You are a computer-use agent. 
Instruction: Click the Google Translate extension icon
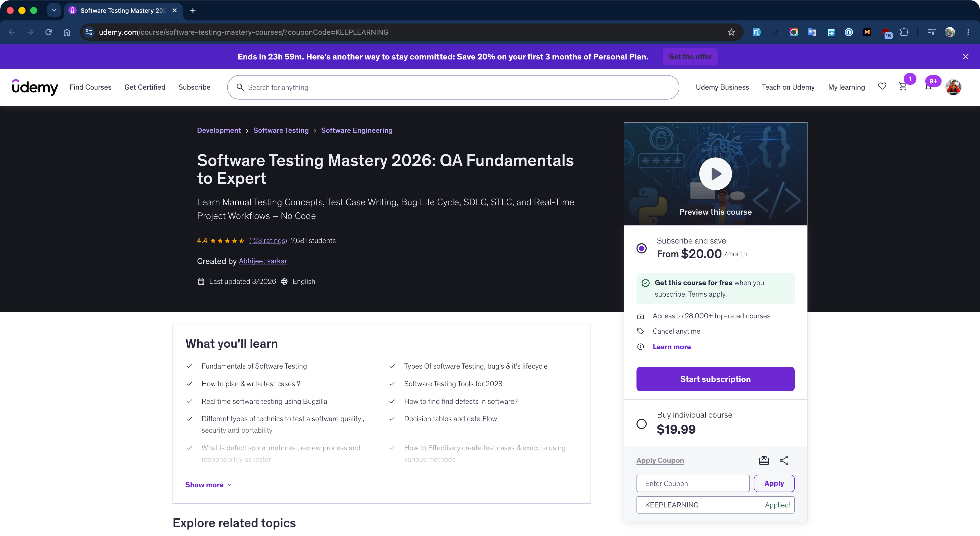(812, 32)
